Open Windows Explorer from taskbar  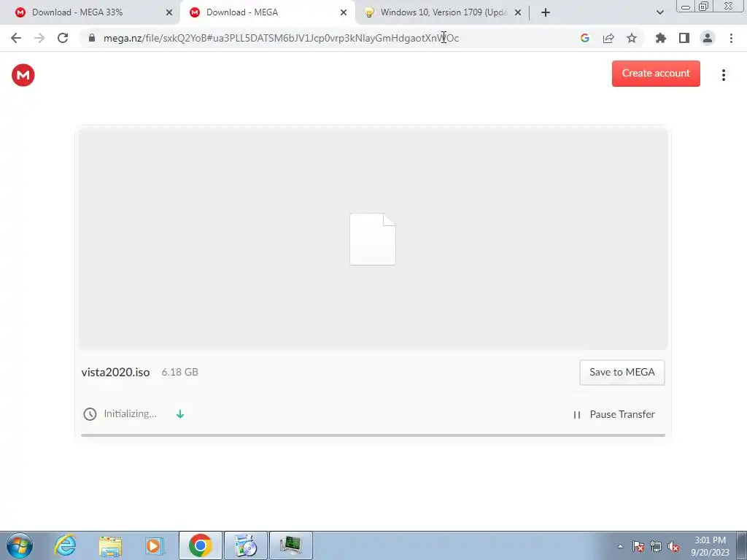[x=111, y=545]
